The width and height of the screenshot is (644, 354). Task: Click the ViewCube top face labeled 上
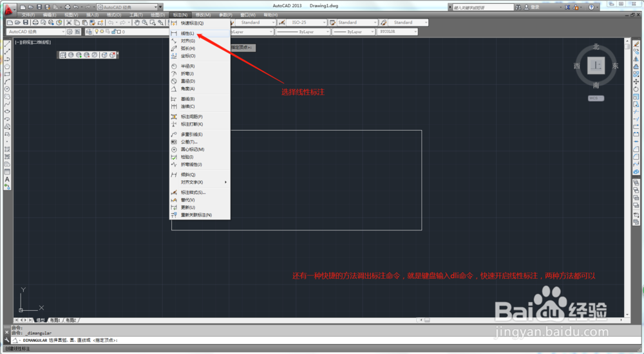pyautogui.click(x=596, y=65)
